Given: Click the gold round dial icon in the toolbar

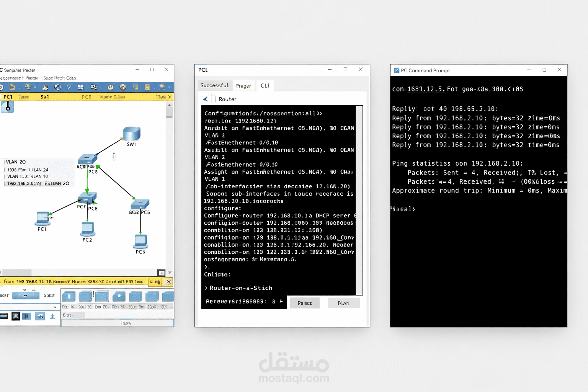Looking at the screenshot, I should [123, 87].
